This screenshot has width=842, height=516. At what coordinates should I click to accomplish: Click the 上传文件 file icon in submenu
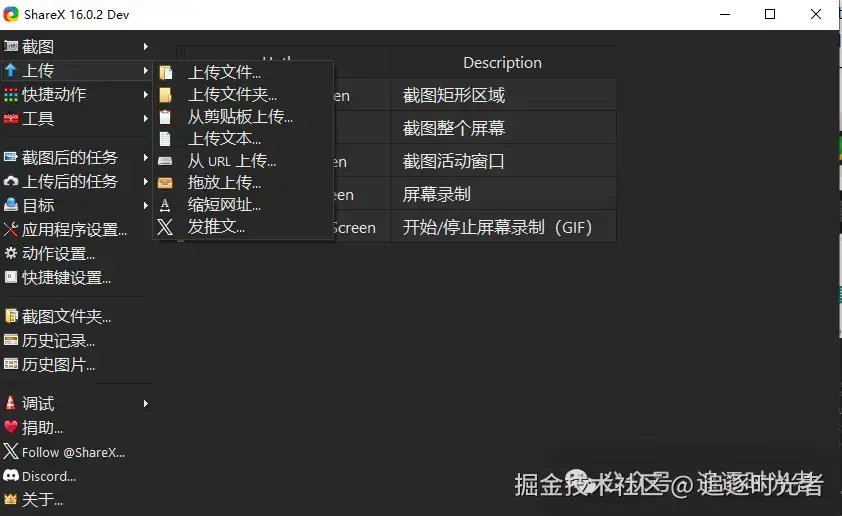[x=165, y=72]
